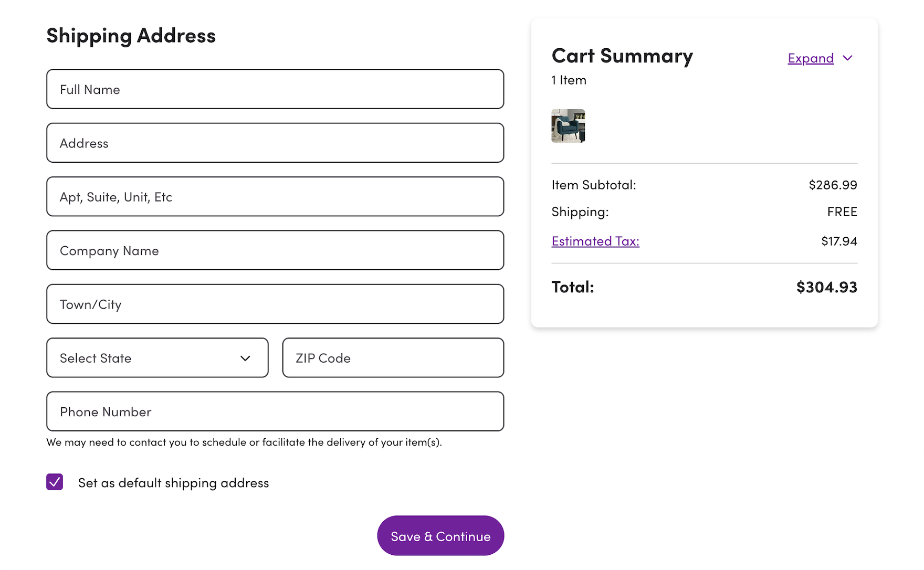The image size is (924, 570).
Task: Click the Full Name input field
Action: coord(275,89)
